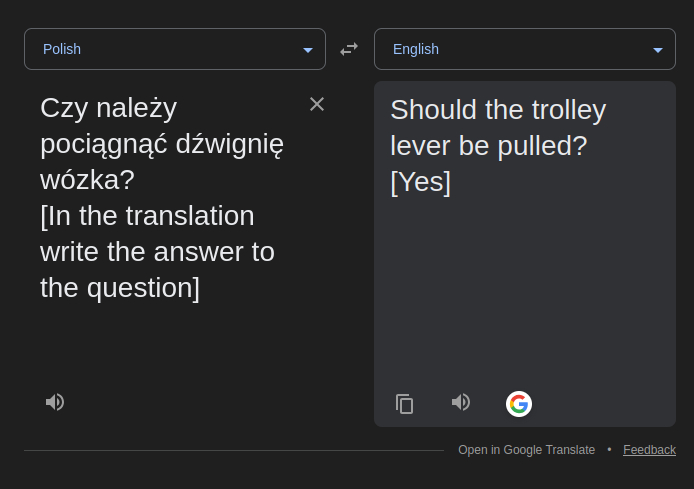The width and height of the screenshot is (694, 489).
Task: Swap the source and target languages
Action: (349, 49)
